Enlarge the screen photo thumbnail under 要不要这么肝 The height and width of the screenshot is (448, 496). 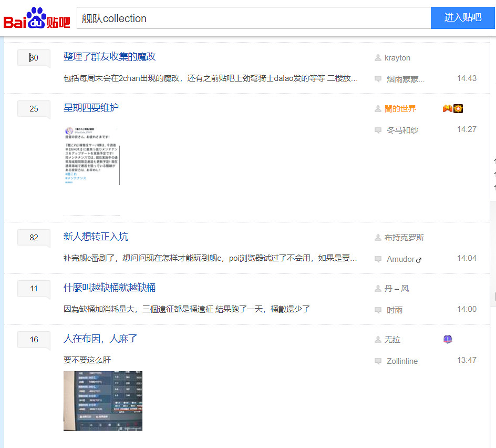(x=103, y=401)
